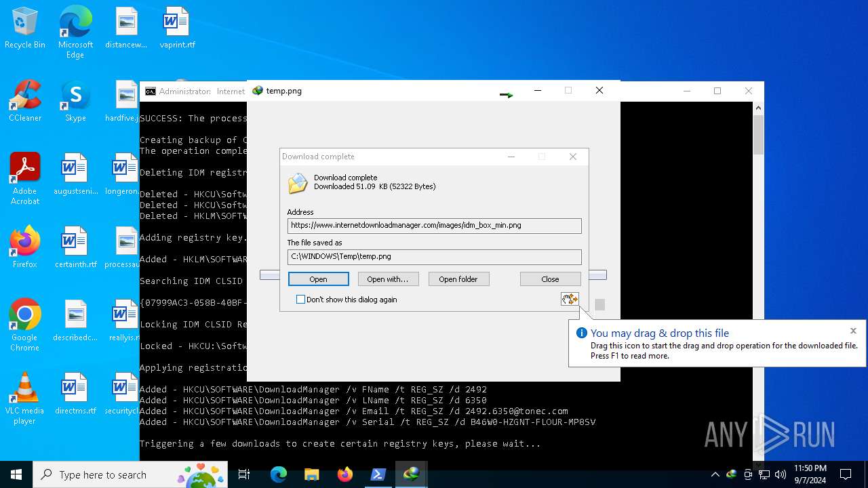Switch to PowerShell on the taskbar

pyautogui.click(x=378, y=474)
